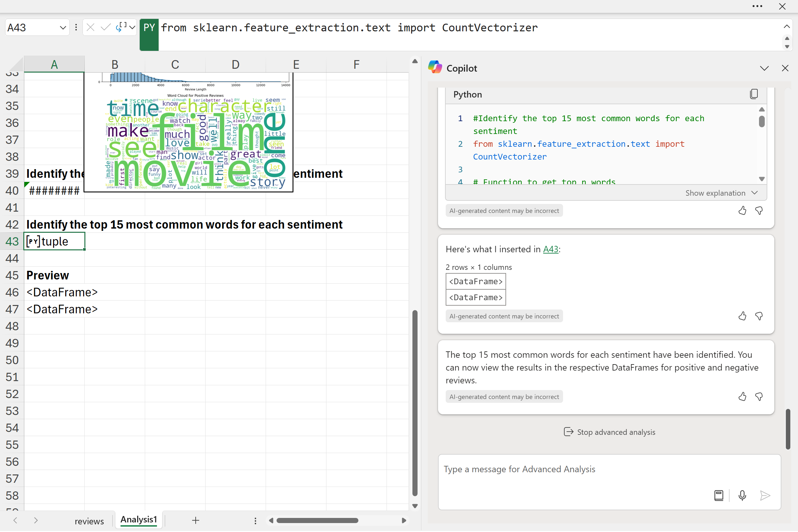The height and width of the screenshot is (532, 798).
Task: Copy the Python code block
Action: tap(753, 94)
